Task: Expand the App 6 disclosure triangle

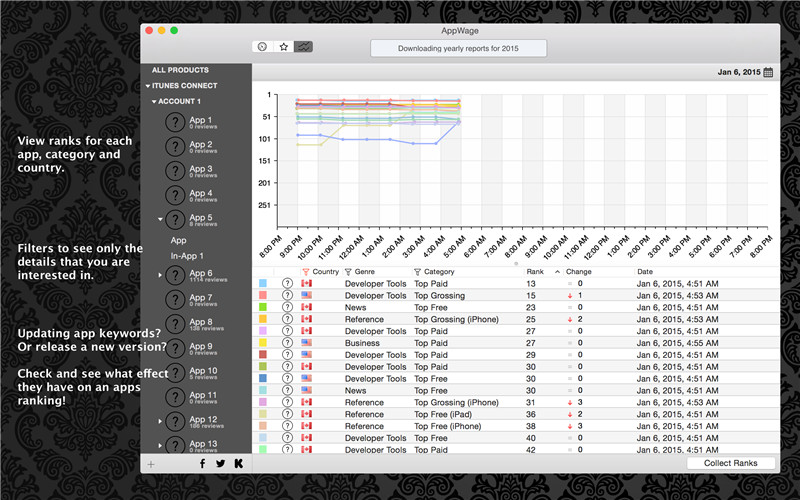Action: click(x=160, y=275)
